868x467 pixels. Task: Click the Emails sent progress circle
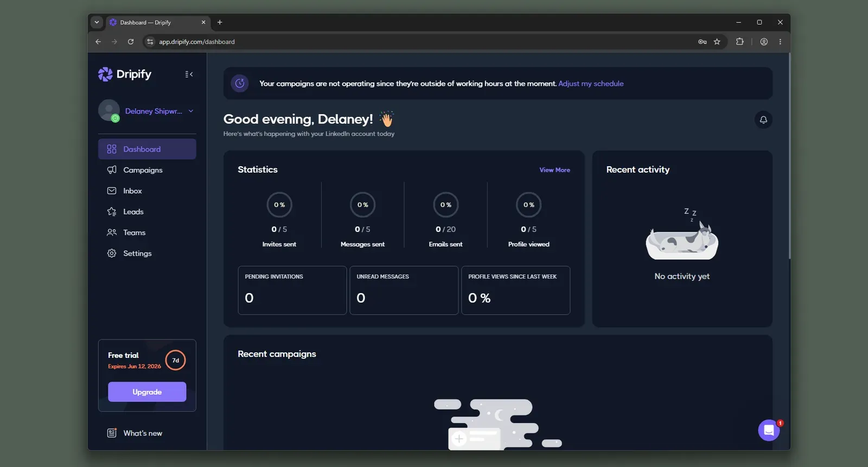click(446, 205)
